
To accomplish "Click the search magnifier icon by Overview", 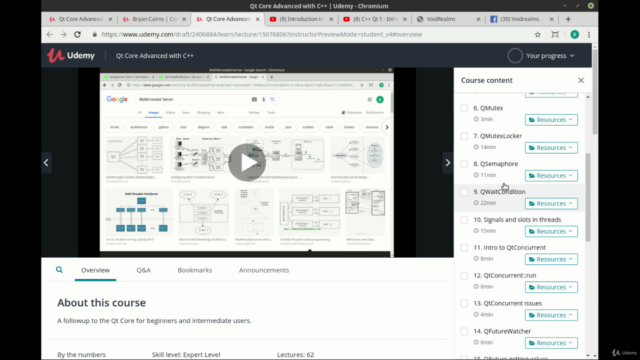I will pos(59,270).
